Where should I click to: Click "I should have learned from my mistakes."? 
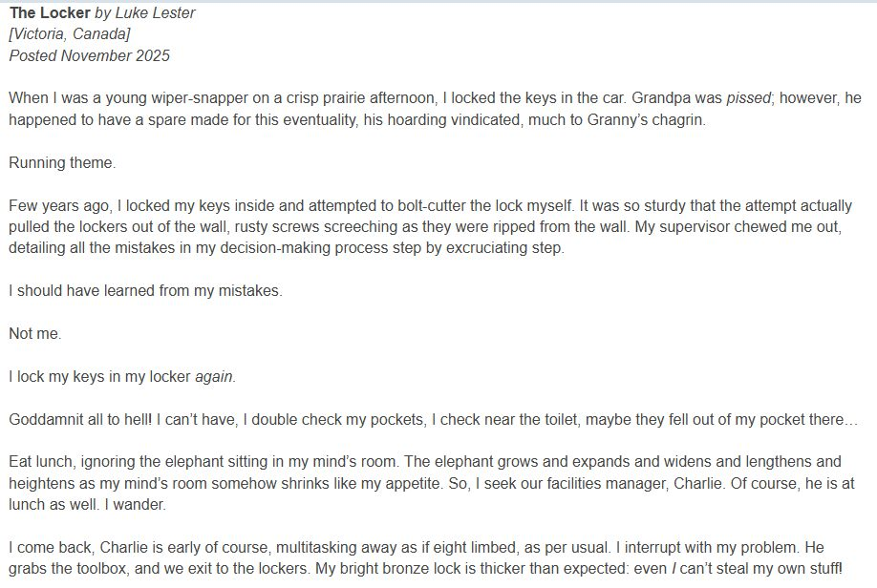[x=145, y=291]
